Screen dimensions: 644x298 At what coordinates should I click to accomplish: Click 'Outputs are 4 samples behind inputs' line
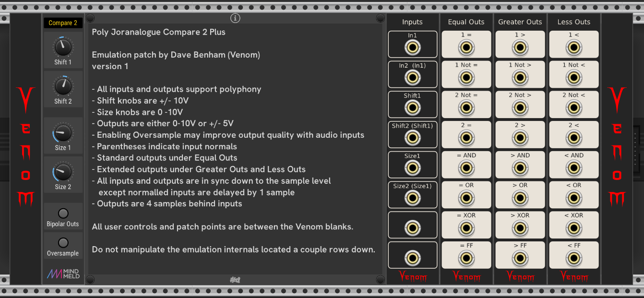tap(167, 203)
